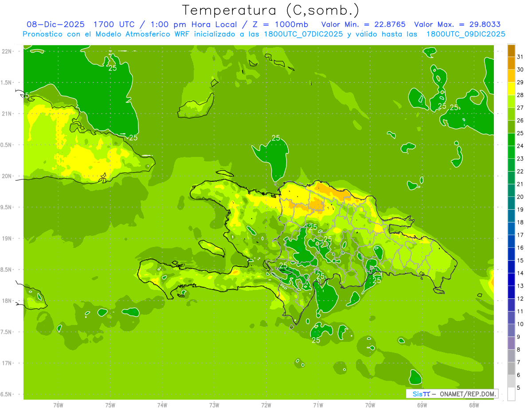532x411 pixels.
Task: Click the 71W longitude axis label
Action: point(318,405)
